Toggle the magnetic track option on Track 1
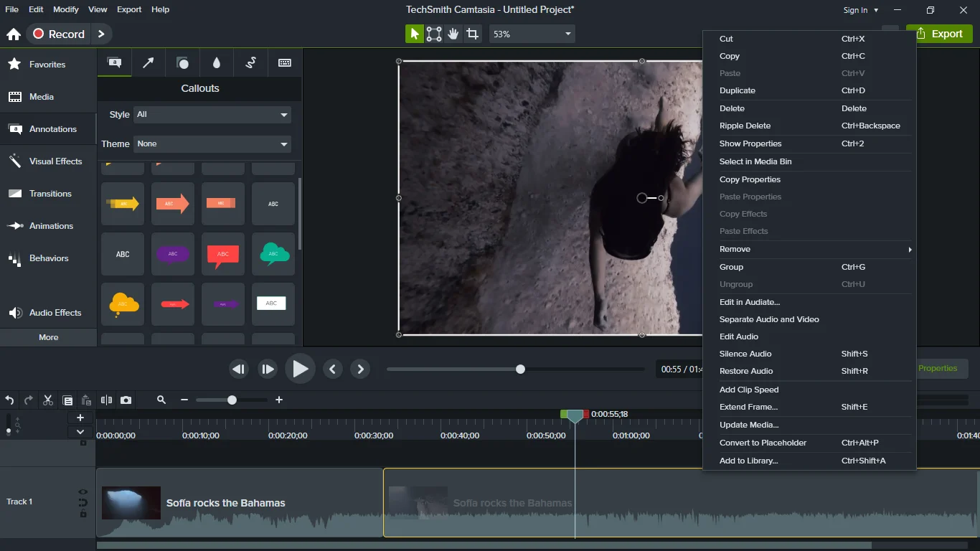The image size is (980, 551). click(83, 503)
